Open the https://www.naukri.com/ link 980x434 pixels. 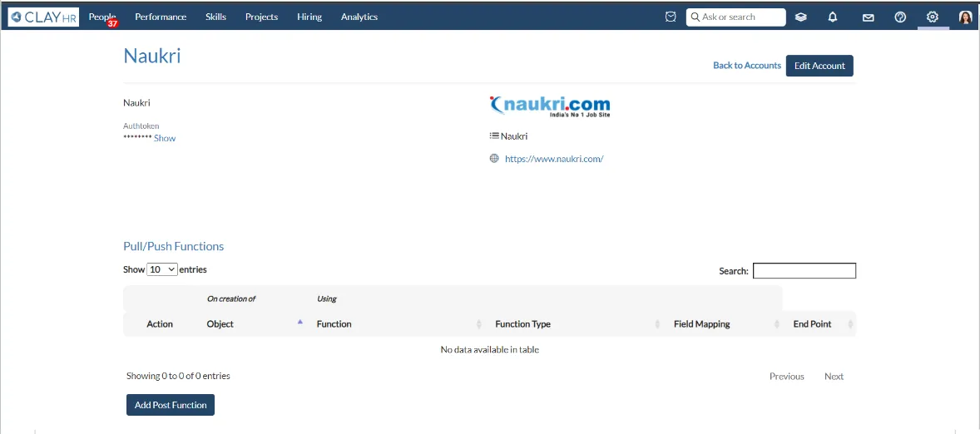click(554, 159)
